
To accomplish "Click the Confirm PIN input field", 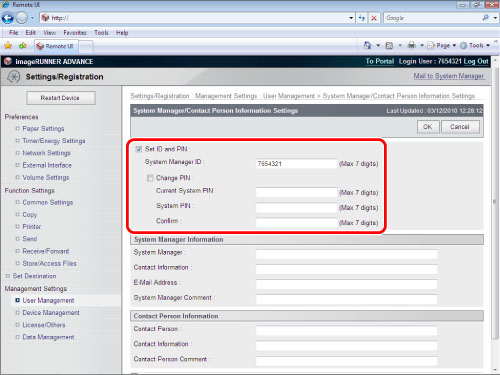I will (x=296, y=223).
